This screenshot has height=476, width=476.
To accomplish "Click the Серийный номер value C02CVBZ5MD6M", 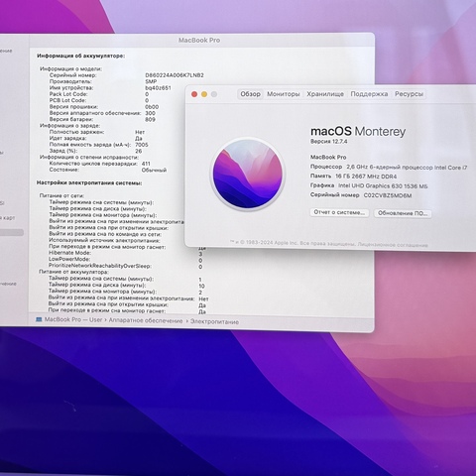I will [x=388, y=195].
